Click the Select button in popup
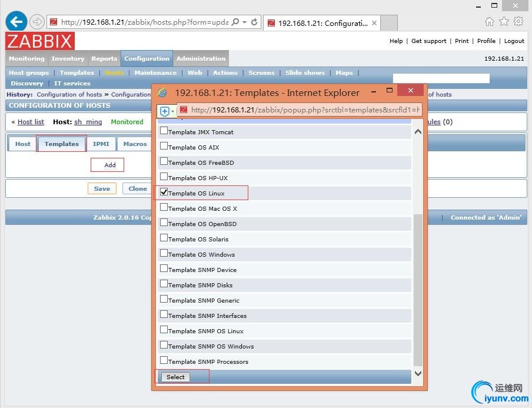The image size is (532, 408). point(175,377)
